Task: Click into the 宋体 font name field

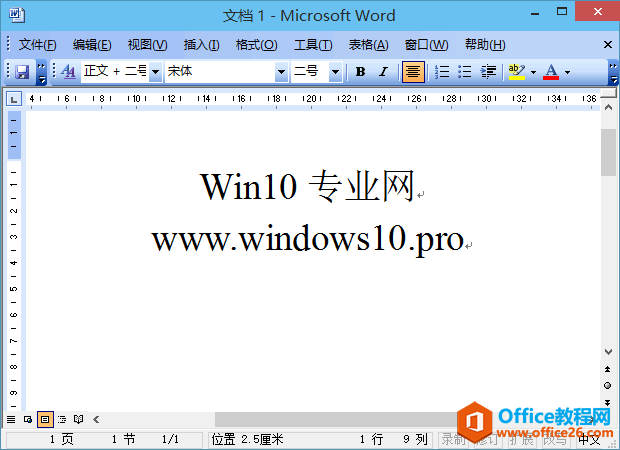Action: [x=220, y=72]
